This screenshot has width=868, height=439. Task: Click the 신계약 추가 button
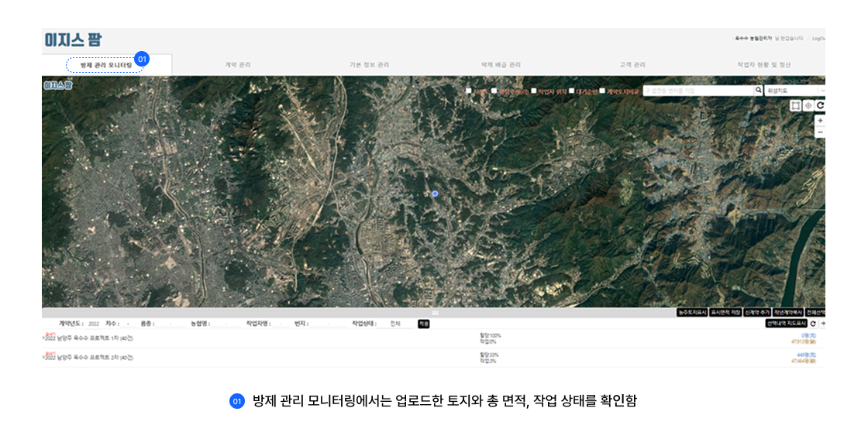click(x=756, y=312)
